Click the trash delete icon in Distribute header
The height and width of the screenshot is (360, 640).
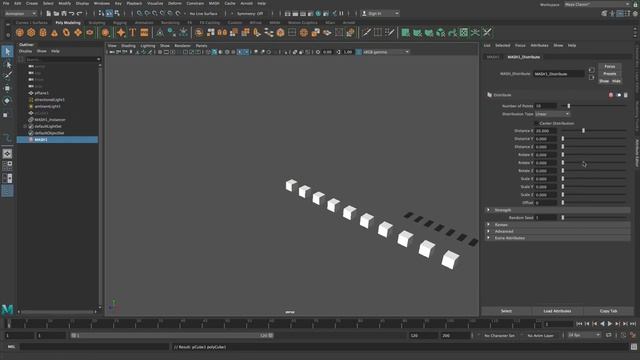click(x=626, y=95)
